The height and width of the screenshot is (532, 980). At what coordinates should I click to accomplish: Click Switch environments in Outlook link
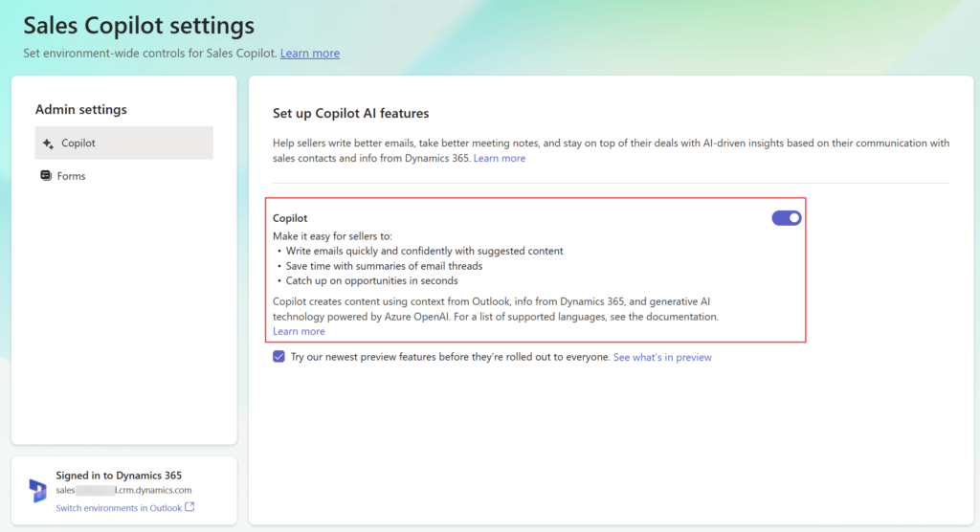tap(119, 508)
